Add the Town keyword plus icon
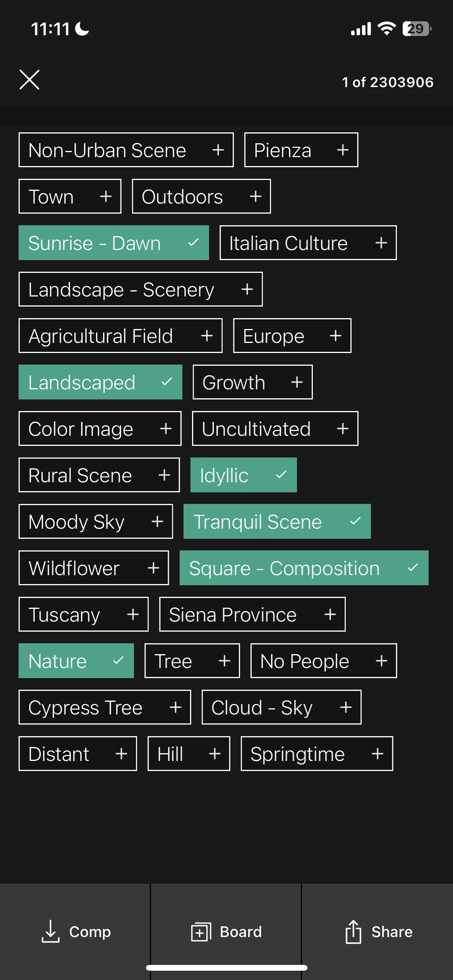 pos(106,196)
